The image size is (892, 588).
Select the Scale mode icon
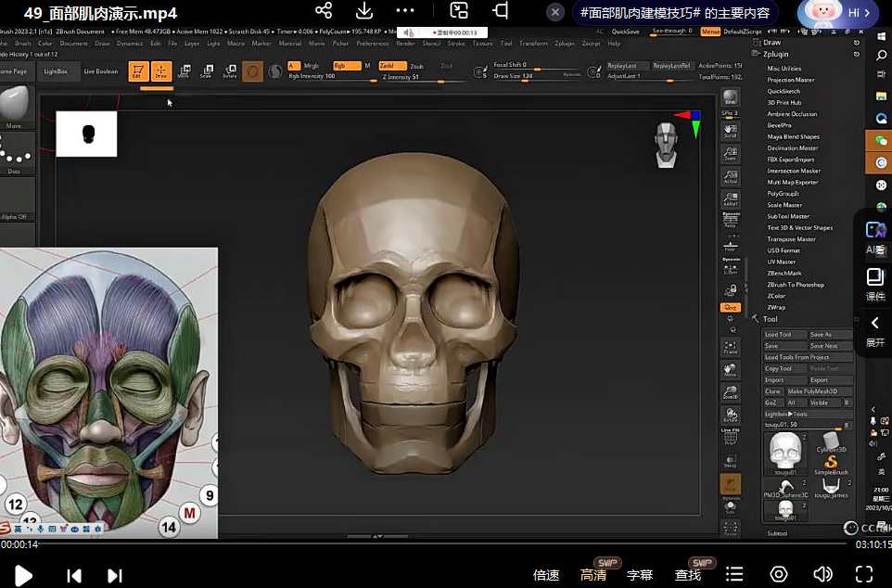click(209, 69)
